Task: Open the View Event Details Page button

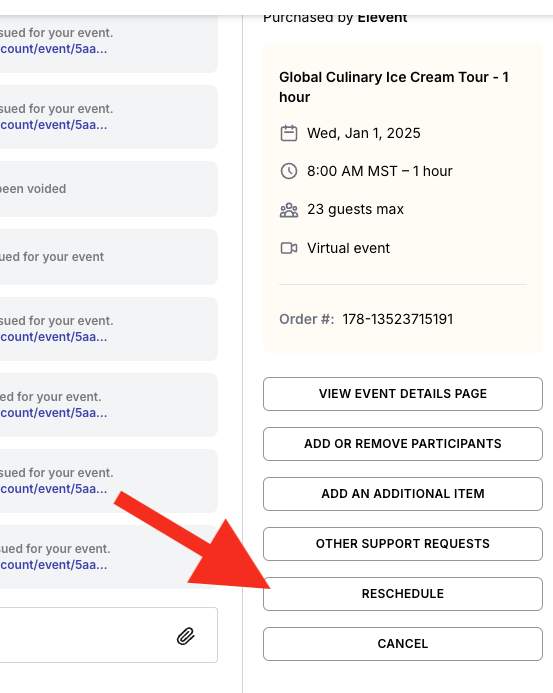Action: point(403,394)
